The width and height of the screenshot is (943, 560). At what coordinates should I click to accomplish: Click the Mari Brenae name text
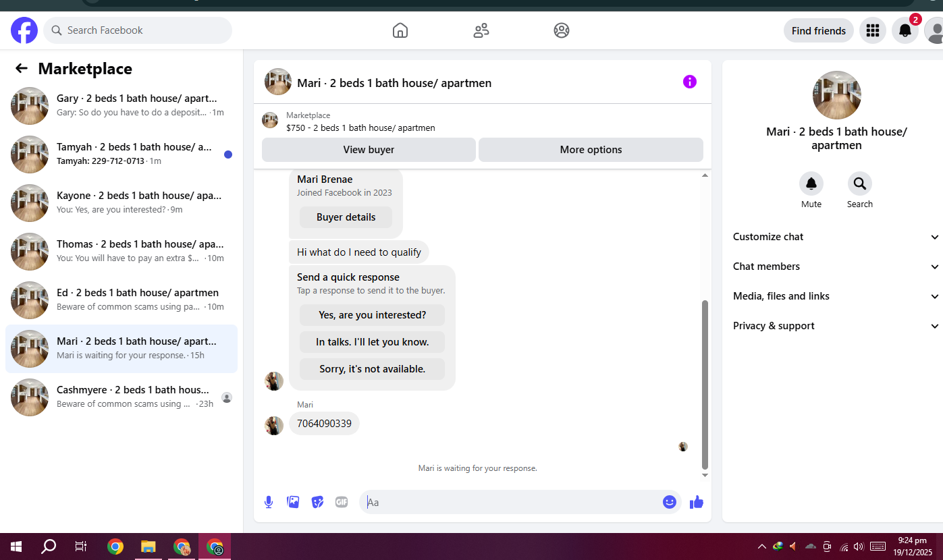[325, 179]
